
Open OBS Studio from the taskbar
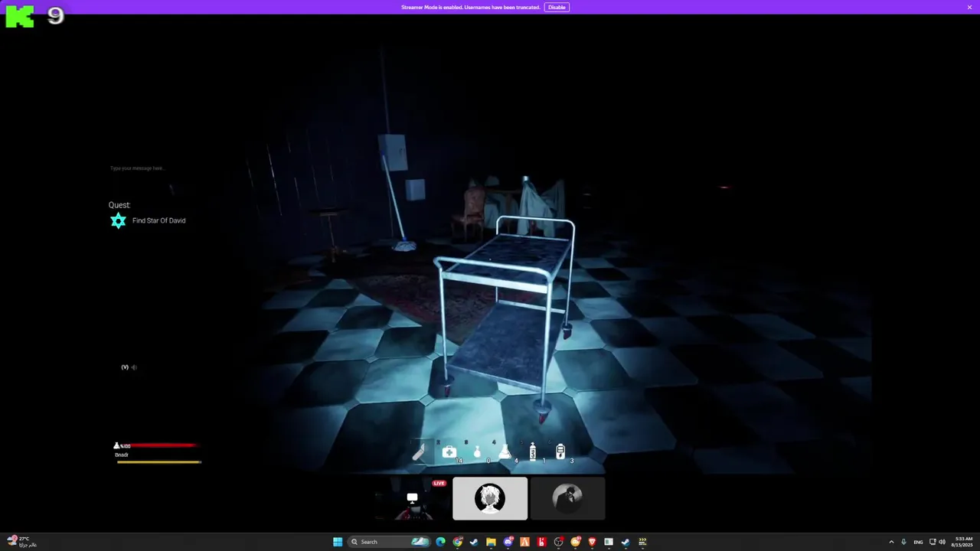(x=558, y=542)
